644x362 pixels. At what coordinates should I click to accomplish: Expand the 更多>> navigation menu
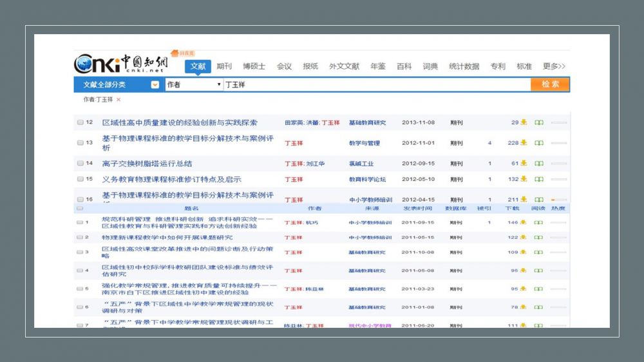pos(554,66)
